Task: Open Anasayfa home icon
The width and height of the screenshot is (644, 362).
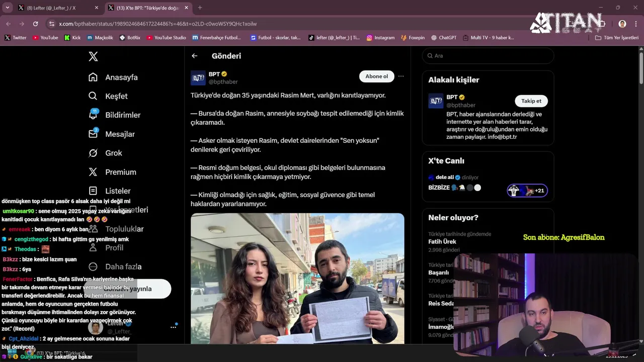Action: click(x=93, y=77)
